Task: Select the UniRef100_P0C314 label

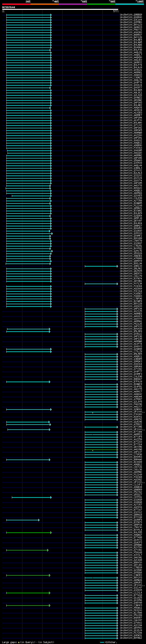Action: 131,291
